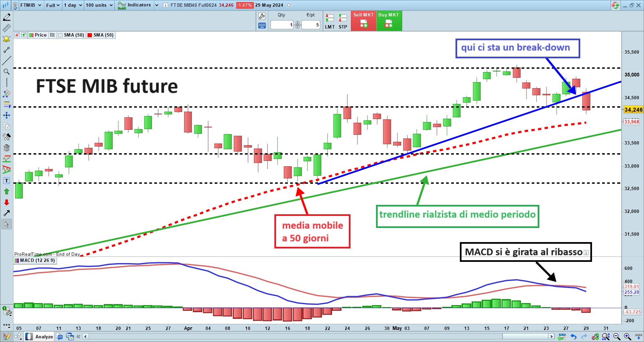
Task: Open the trading wrench settings icon
Action: 262,16
